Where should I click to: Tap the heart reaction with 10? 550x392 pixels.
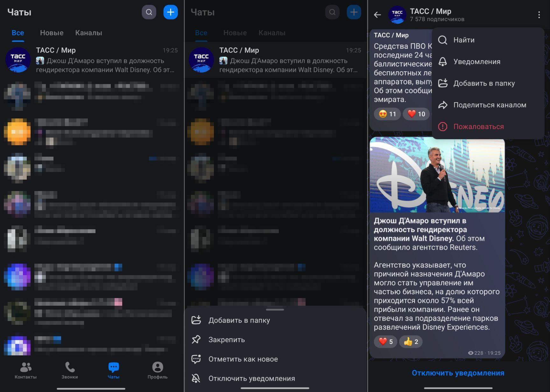[x=416, y=114]
